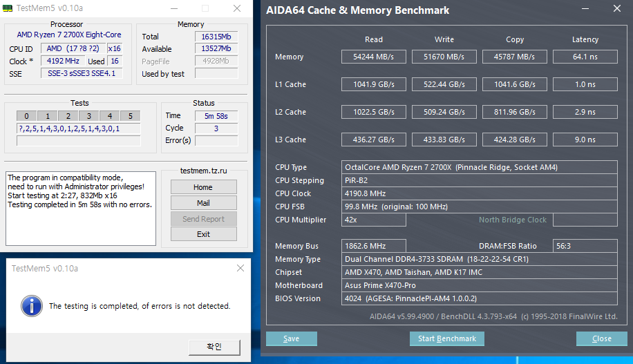Click Memory Type Dual Channel DDR4-3733 field
Image resolution: width=633 pixels, height=364 pixels.
pos(479,259)
